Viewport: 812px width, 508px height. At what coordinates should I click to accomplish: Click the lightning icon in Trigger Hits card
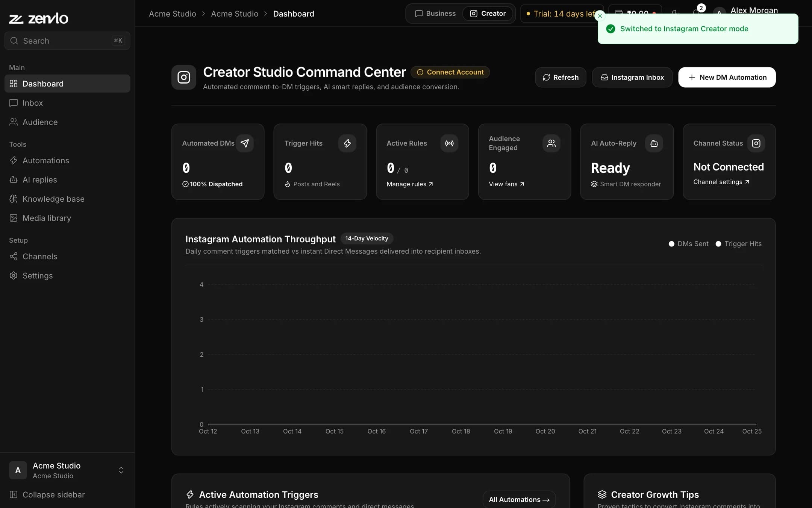347,143
